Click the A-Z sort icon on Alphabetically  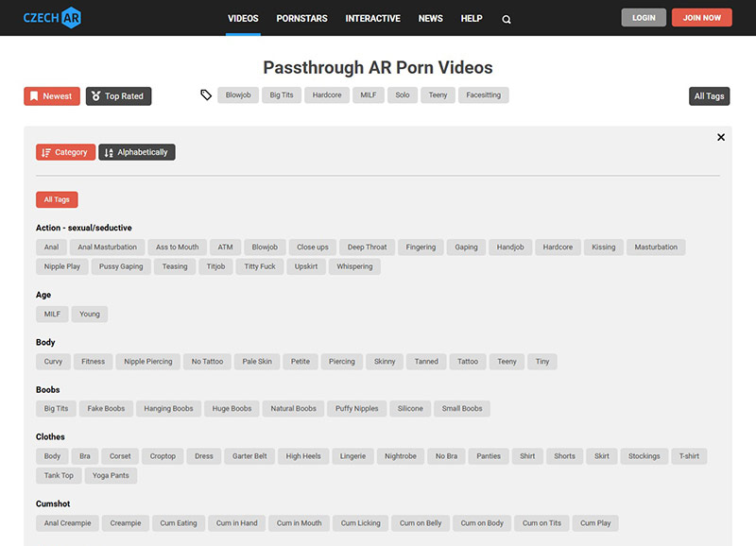(109, 152)
